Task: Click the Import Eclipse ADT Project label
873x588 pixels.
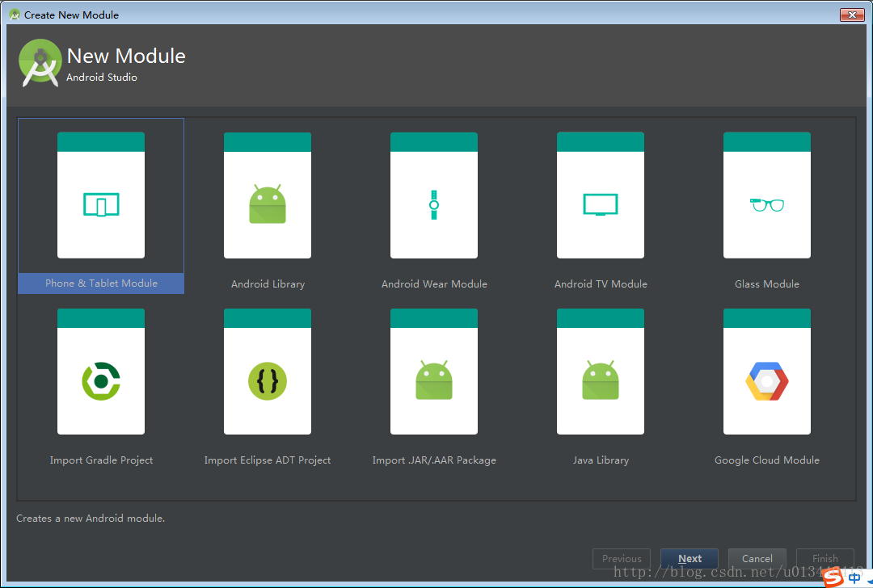Action: pyautogui.click(x=268, y=460)
